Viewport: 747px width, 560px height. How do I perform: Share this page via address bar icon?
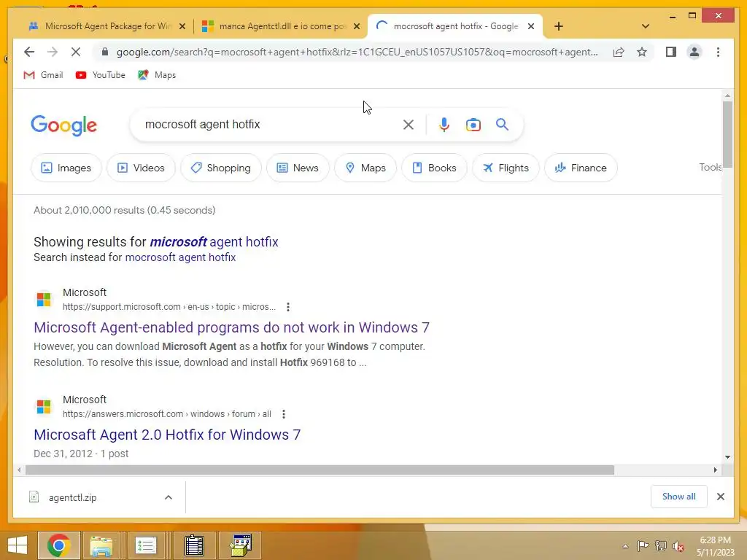coord(619,52)
